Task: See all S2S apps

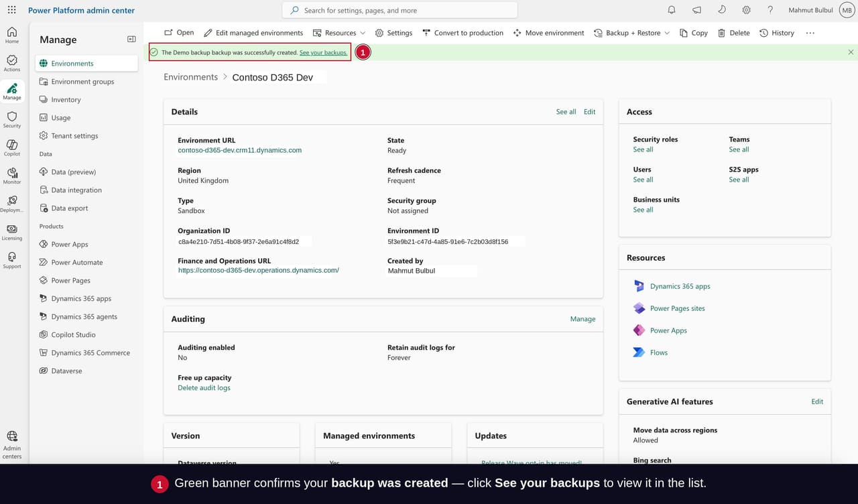Action: [x=739, y=180]
